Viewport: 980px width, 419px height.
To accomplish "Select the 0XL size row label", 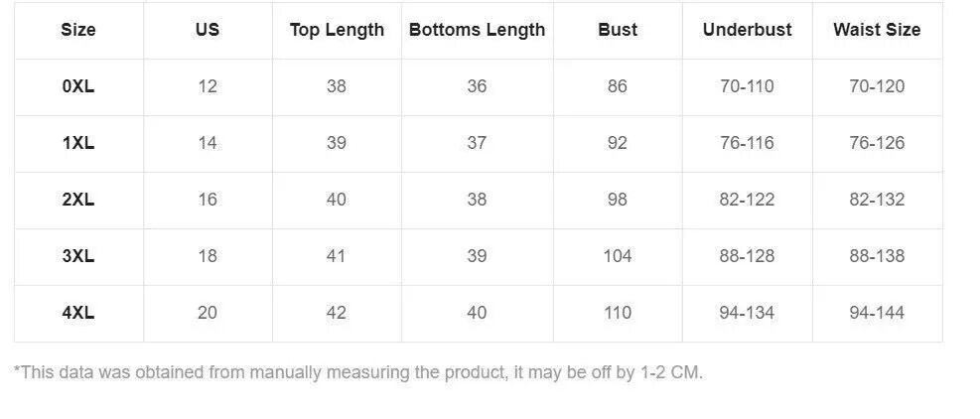I will click(78, 86).
